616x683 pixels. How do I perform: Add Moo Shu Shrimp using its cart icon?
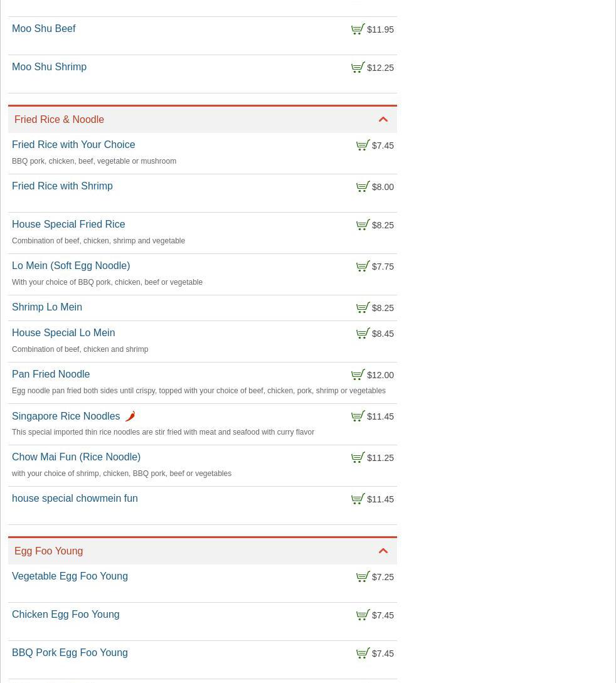click(x=358, y=68)
